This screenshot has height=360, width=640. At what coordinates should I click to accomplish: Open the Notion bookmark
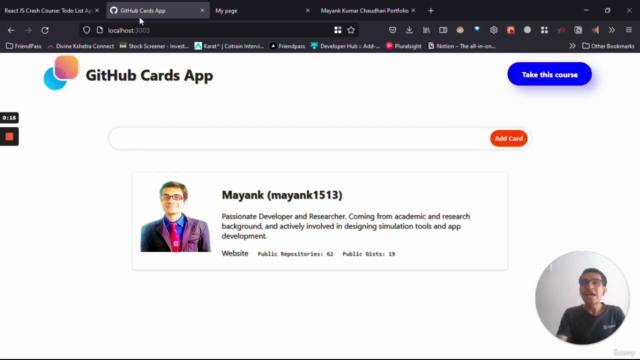pos(462,46)
